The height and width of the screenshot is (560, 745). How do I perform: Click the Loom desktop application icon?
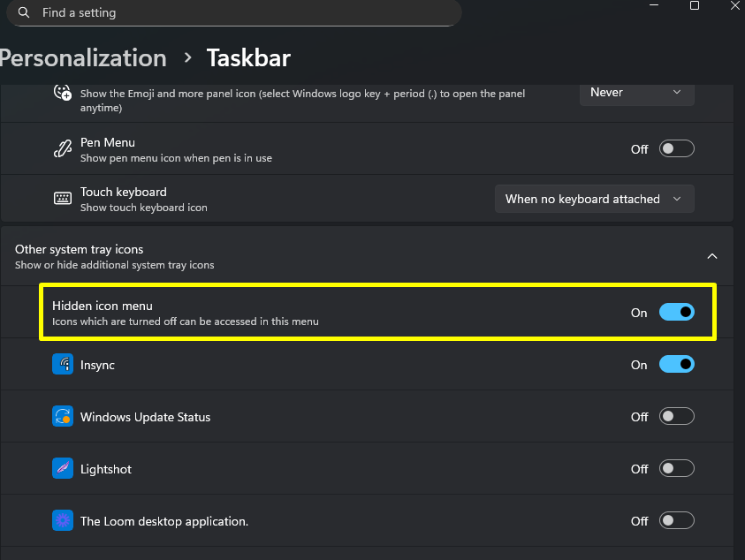pos(62,521)
